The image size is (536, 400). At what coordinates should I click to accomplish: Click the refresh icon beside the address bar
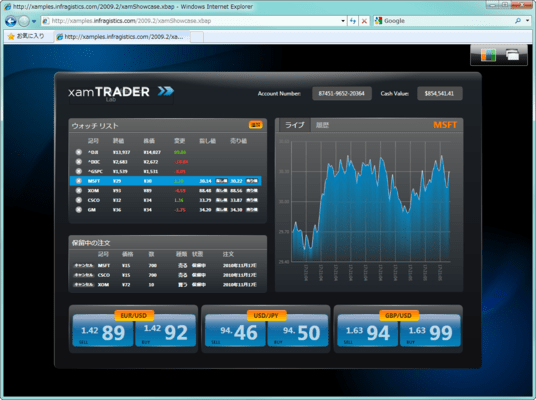[x=353, y=21]
